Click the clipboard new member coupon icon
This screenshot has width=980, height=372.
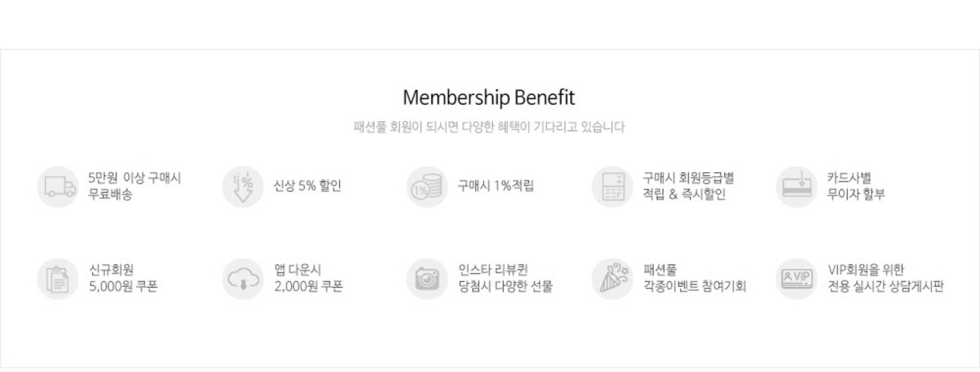(58, 279)
